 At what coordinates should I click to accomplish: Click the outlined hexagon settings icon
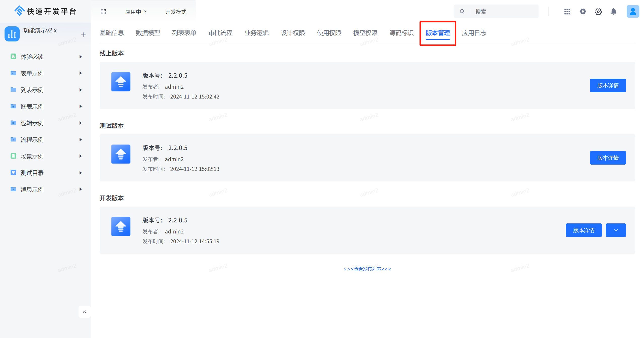(x=598, y=12)
